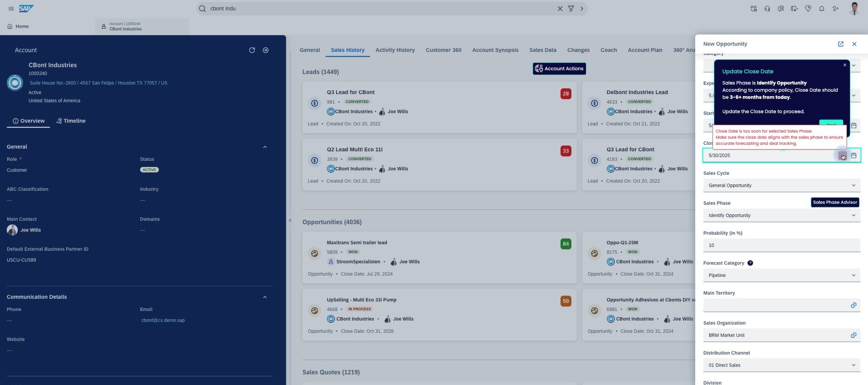Open the cbont@cx.demo.sap email link

(x=163, y=320)
